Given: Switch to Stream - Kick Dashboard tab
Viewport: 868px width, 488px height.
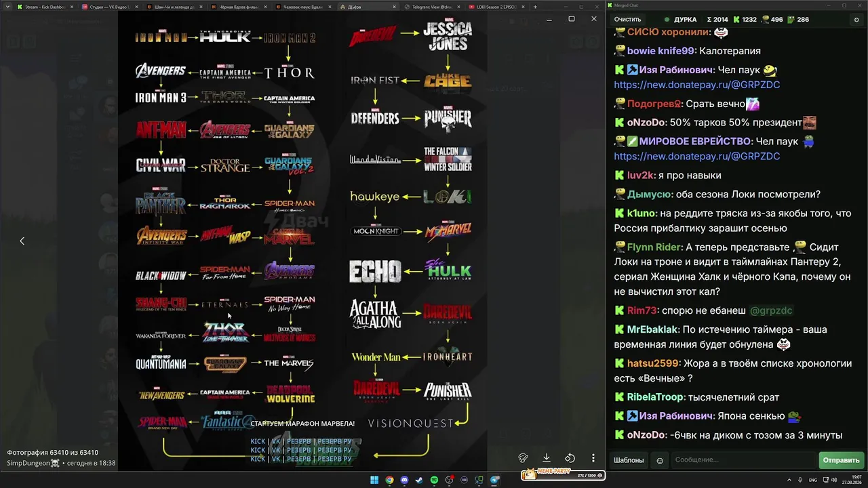Looking at the screenshot, I should [x=43, y=7].
